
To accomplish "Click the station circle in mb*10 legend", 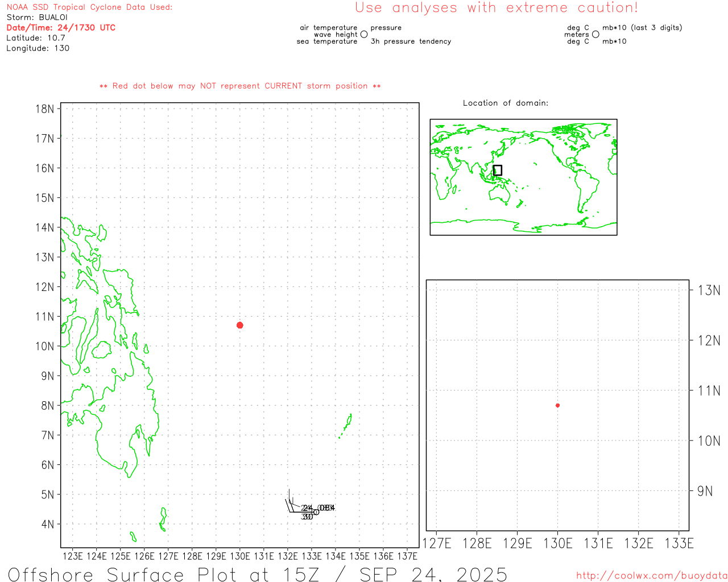I will click(x=595, y=35).
